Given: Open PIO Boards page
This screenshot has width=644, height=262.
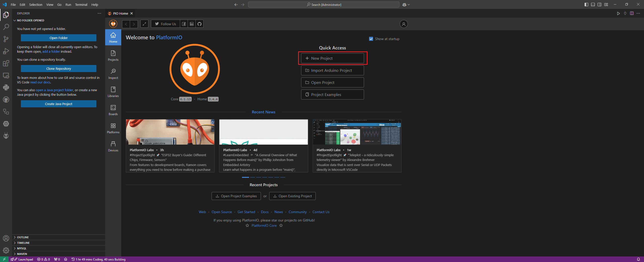Looking at the screenshot, I should coord(113,110).
